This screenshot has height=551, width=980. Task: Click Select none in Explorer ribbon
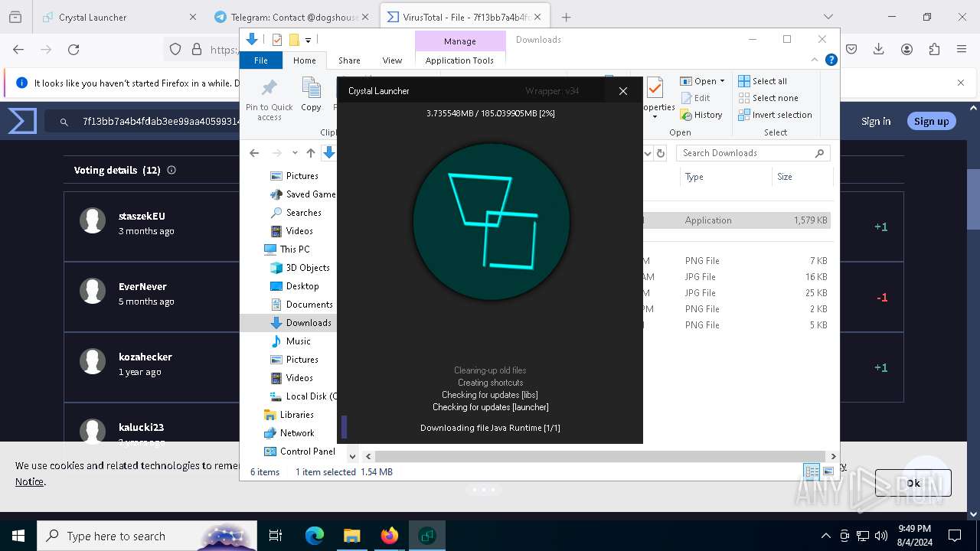click(x=768, y=98)
